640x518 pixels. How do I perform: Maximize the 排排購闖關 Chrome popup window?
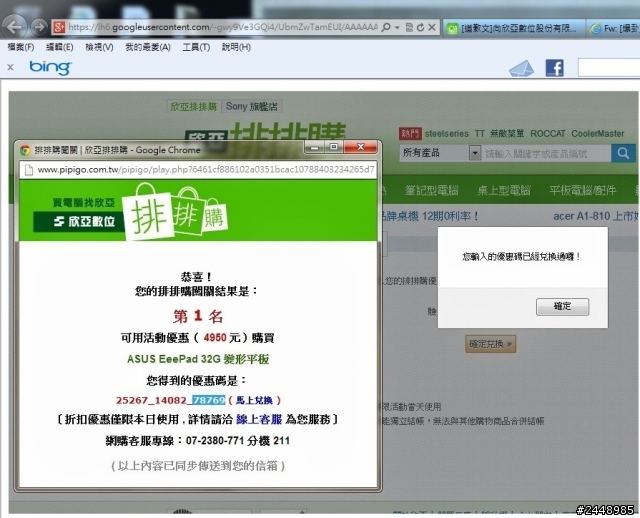334,147
